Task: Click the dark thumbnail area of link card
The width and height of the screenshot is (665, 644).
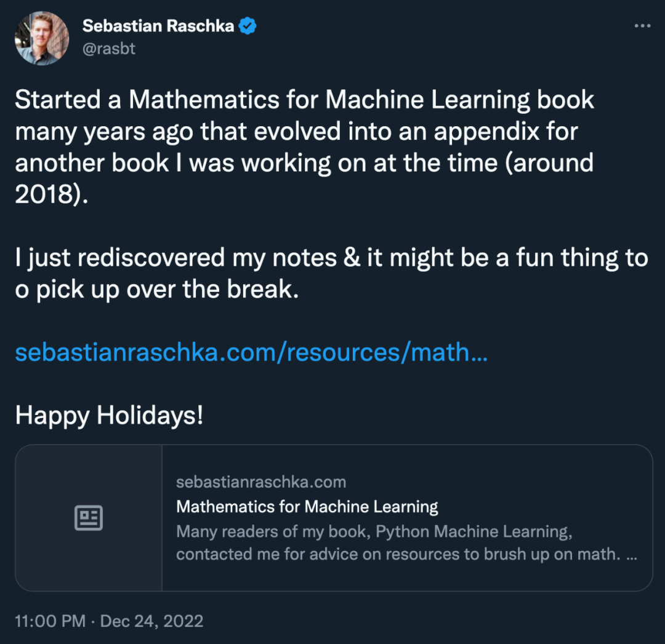Action: click(89, 518)
